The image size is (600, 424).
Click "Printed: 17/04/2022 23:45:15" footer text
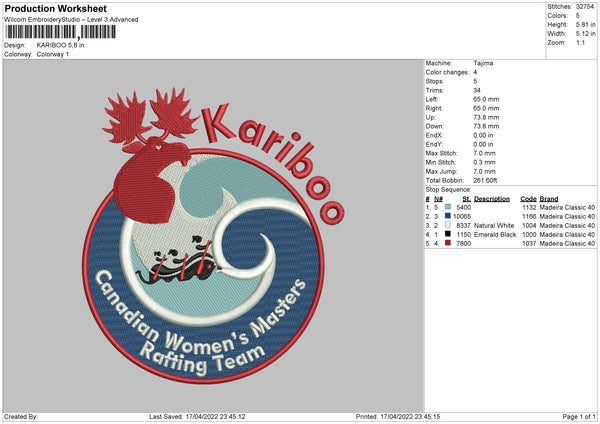(x=398, y=416)
